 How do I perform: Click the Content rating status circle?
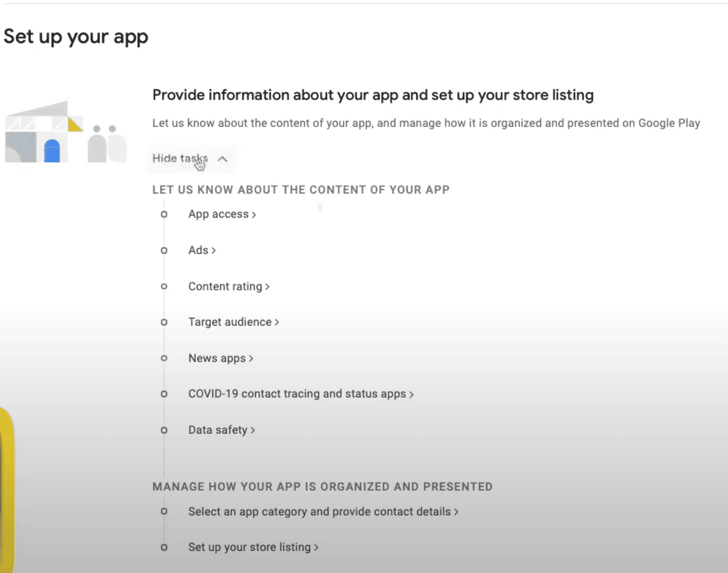click(x=164, y=286)
